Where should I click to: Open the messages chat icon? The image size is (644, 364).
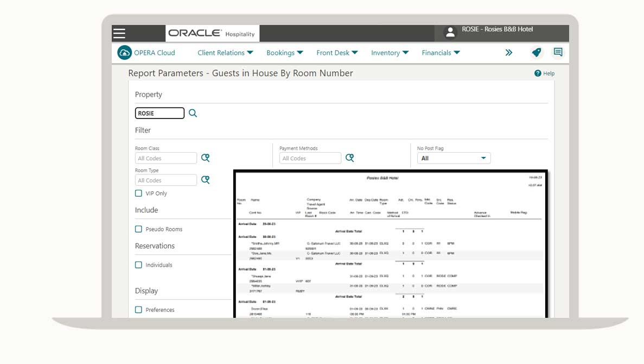[x=558, y=53]
